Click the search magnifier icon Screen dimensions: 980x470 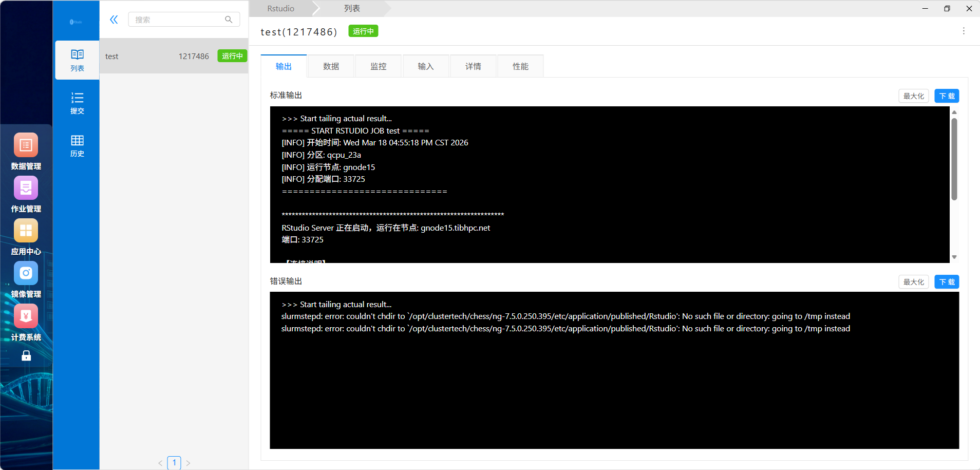pyautogui.click(x=229, y=20)
